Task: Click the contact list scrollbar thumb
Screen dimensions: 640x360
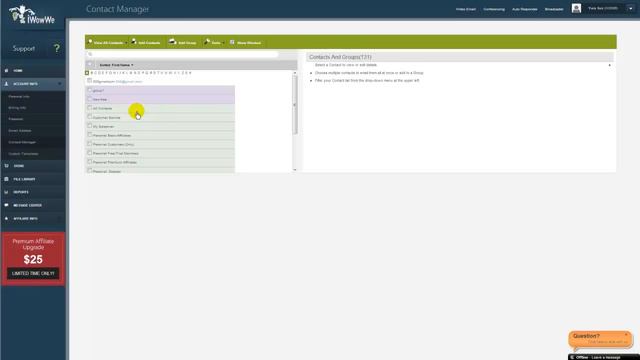Action: pyautogui.click(x=295, y=105)
